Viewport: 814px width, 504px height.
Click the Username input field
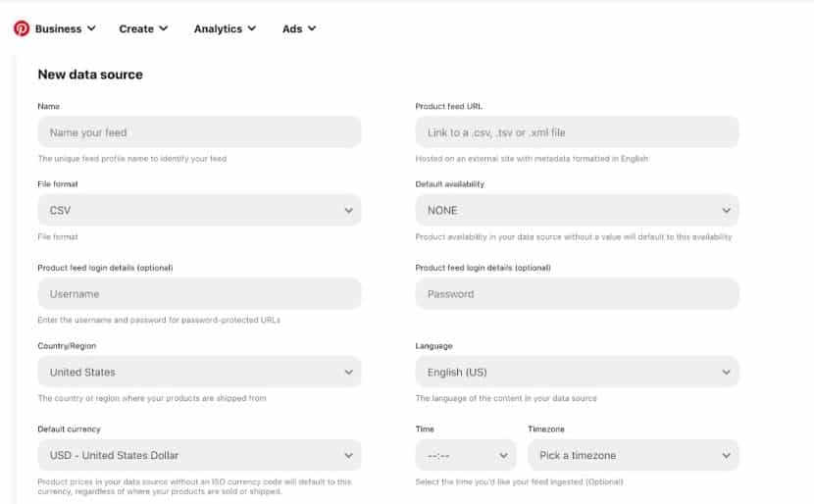[x=199, y=294]
